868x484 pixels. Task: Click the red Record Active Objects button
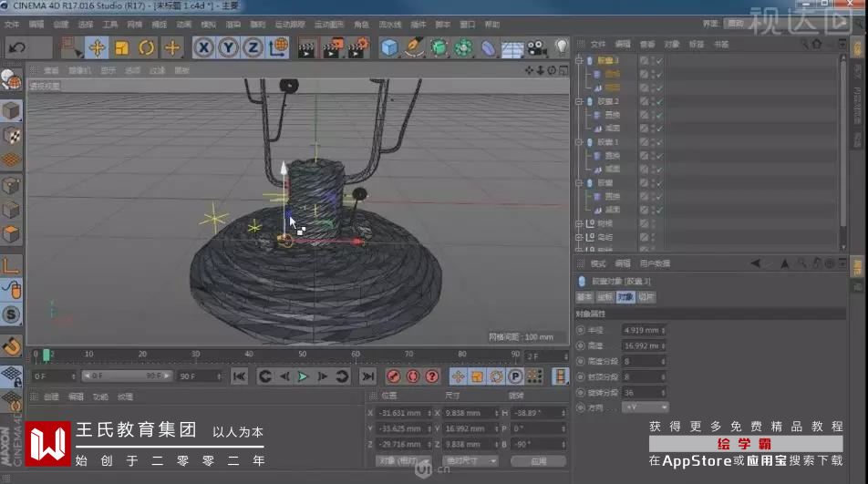393,376
